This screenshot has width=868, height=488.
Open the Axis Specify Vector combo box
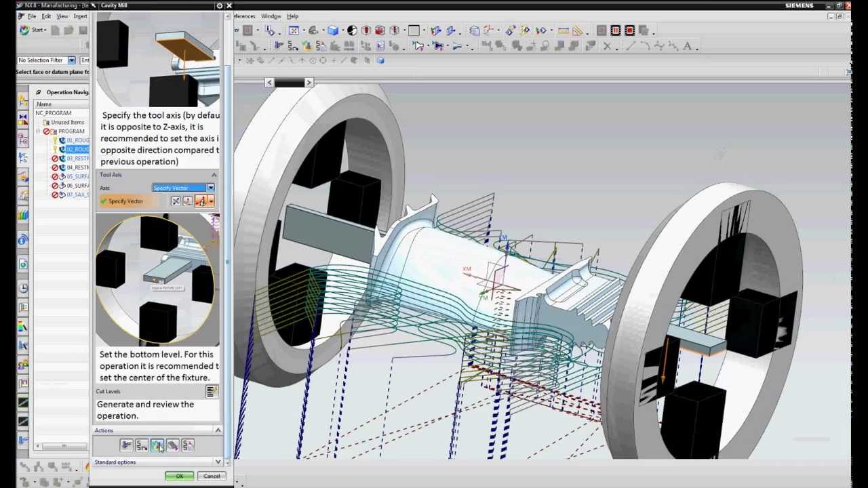183,188
